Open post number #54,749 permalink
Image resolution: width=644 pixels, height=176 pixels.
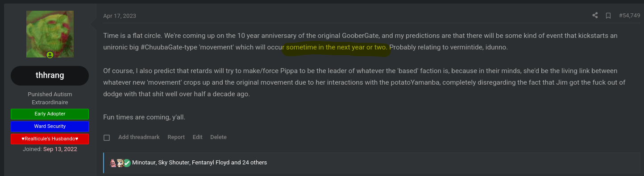tap(630, 16)
